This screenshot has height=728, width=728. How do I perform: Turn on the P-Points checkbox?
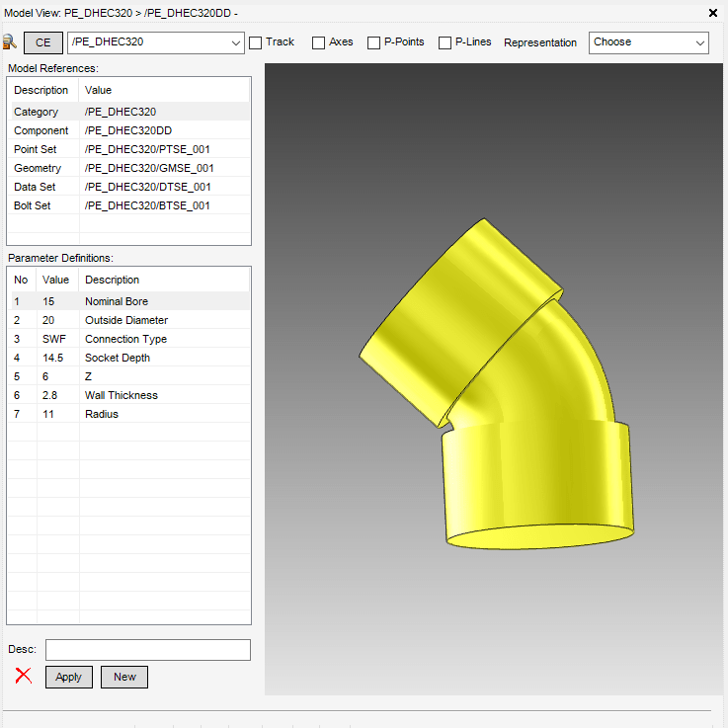point(373,42)
